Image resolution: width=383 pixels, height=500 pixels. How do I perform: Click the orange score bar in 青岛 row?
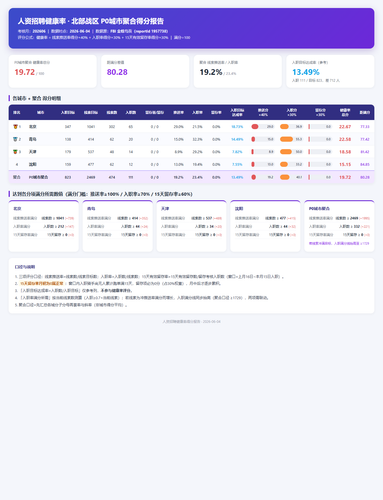coord(286,139)
